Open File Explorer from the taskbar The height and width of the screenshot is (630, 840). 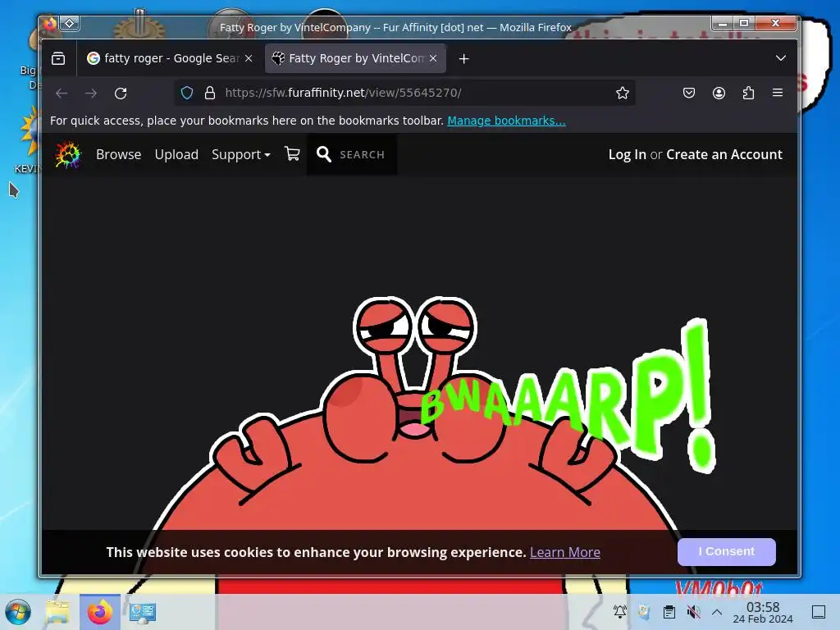click(57, 612)
